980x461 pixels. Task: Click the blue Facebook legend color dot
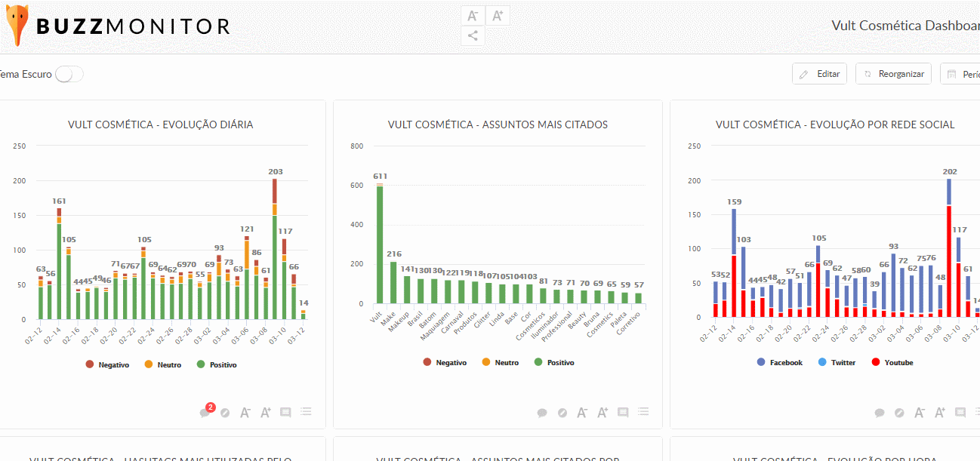(760, 363)
